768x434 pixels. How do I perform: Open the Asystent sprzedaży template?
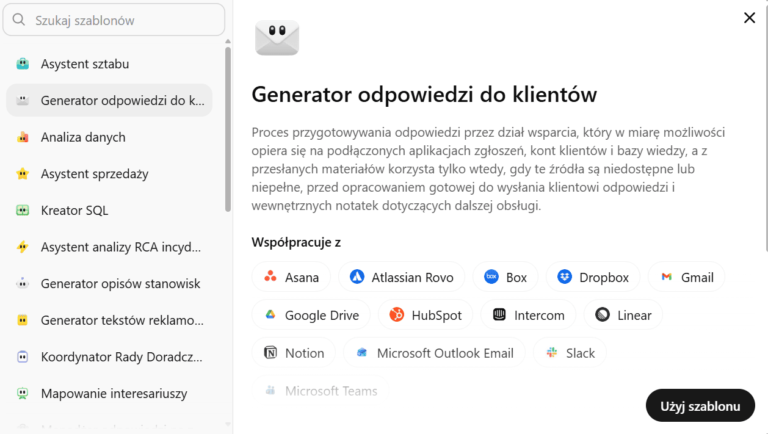(x=109, y=173)
